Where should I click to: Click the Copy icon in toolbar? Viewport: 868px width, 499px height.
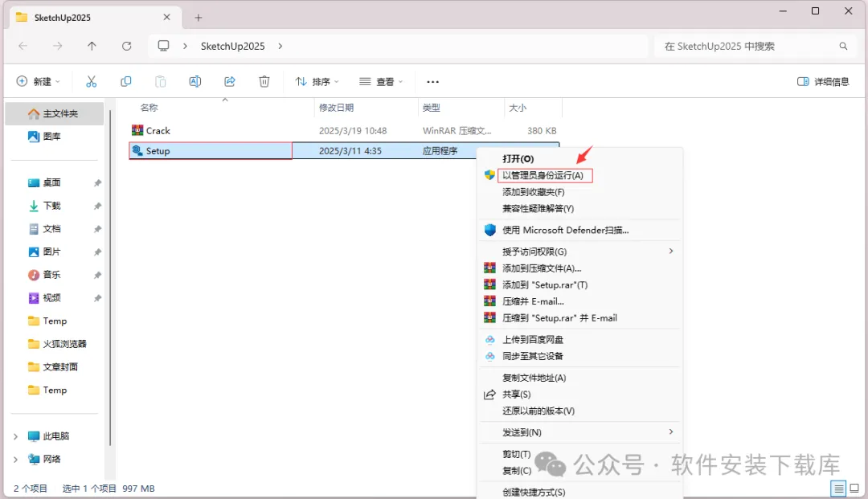(126, 81)
